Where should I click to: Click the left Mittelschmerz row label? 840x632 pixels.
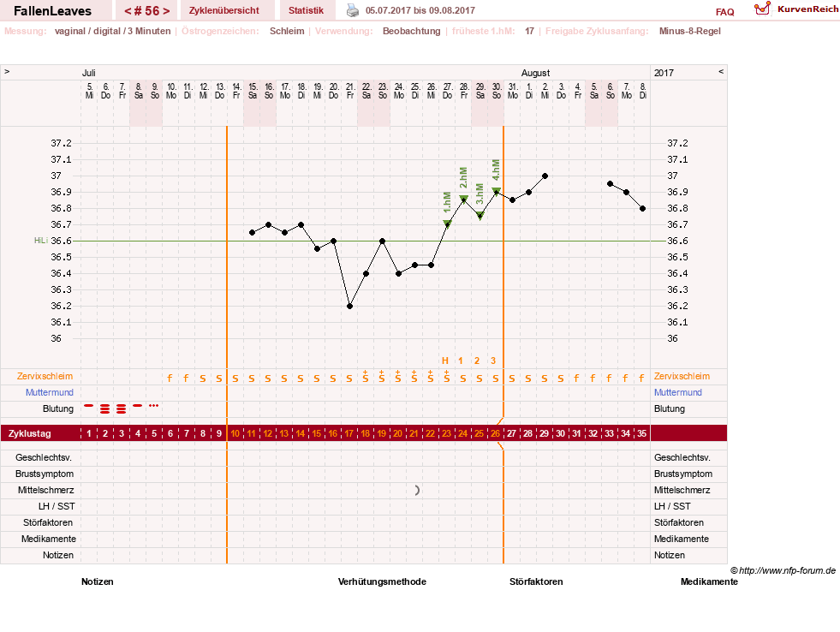pyautogui.click(x=45, y=490)
